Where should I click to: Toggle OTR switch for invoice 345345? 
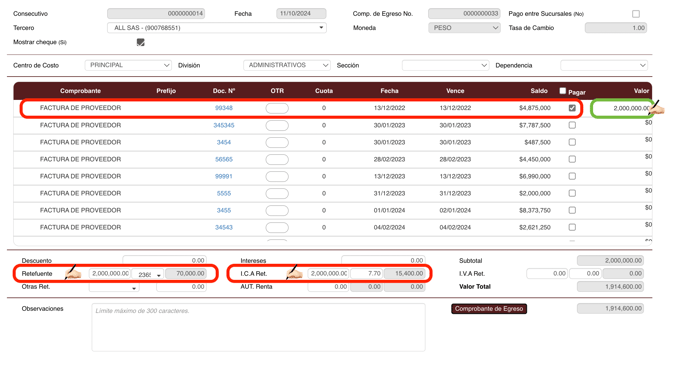[277, 125]
